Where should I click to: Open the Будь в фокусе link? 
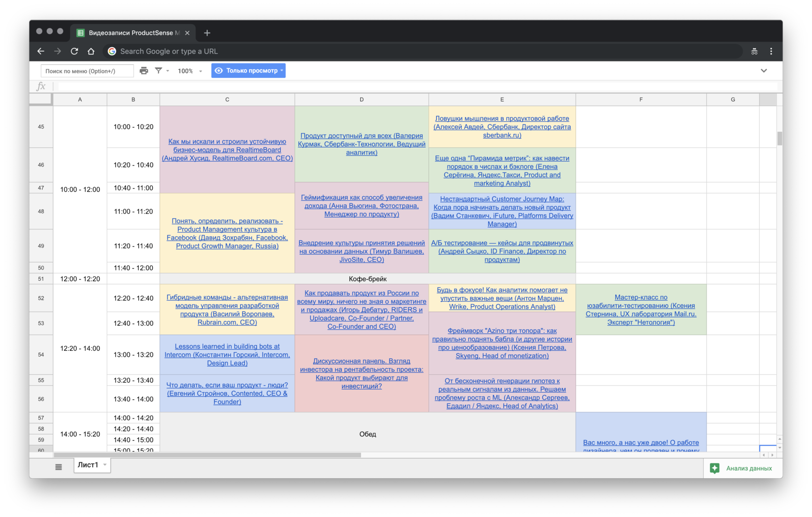(502, 298)
